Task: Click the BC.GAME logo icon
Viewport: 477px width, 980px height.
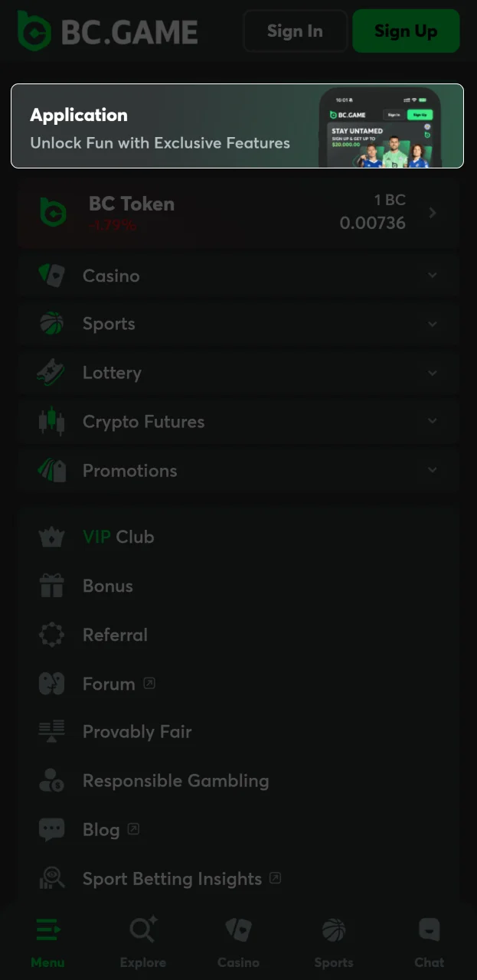Action: (34, 31)
